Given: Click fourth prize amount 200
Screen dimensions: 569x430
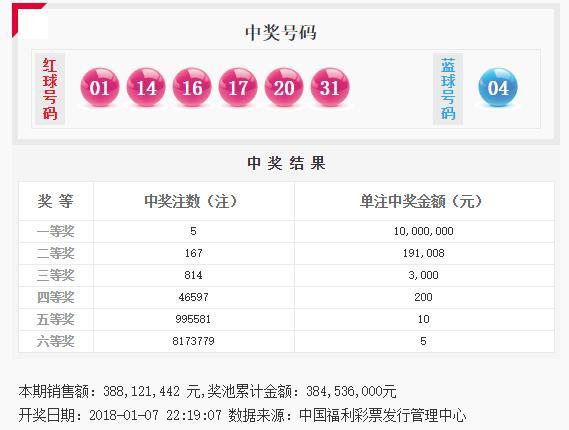Looking at the screenshot, I should click(x=423, y=298).
